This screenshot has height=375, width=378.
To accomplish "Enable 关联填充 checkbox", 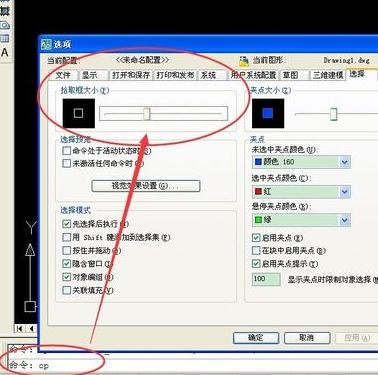I will [66, 290].
